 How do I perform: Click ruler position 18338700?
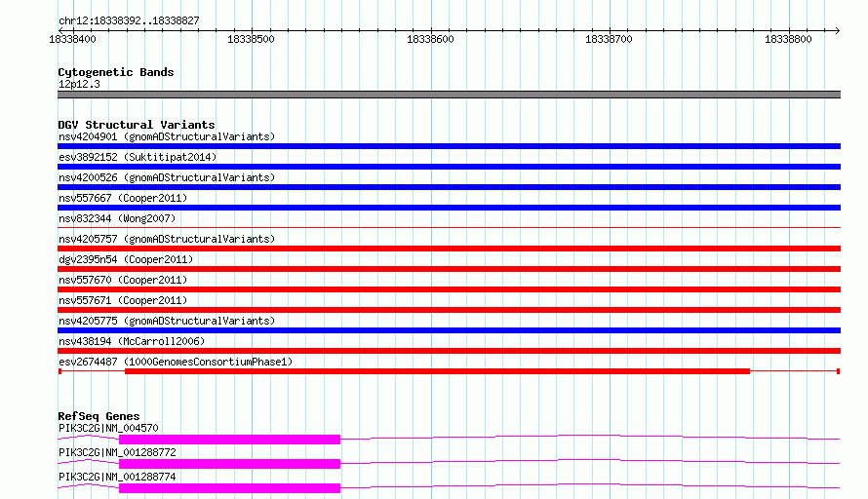pyautogui.click(x=609, y=39)
